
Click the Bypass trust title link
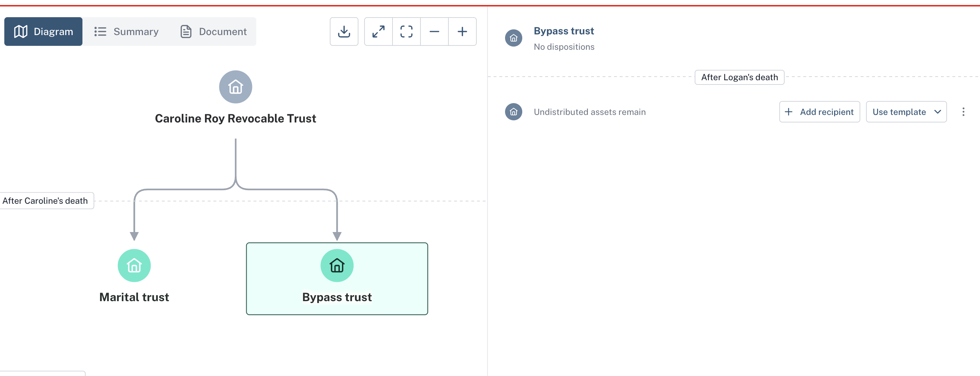[x=563, y=31]
